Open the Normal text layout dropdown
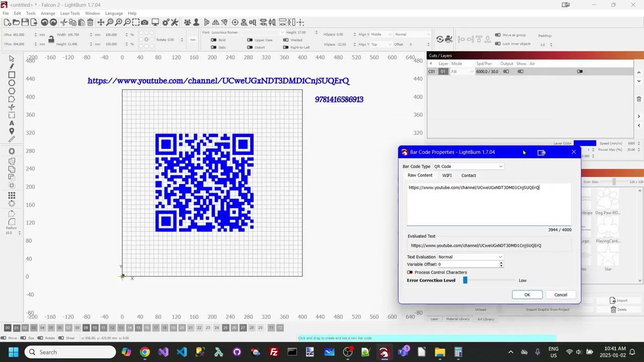644x362 pixels. [412, 34]
